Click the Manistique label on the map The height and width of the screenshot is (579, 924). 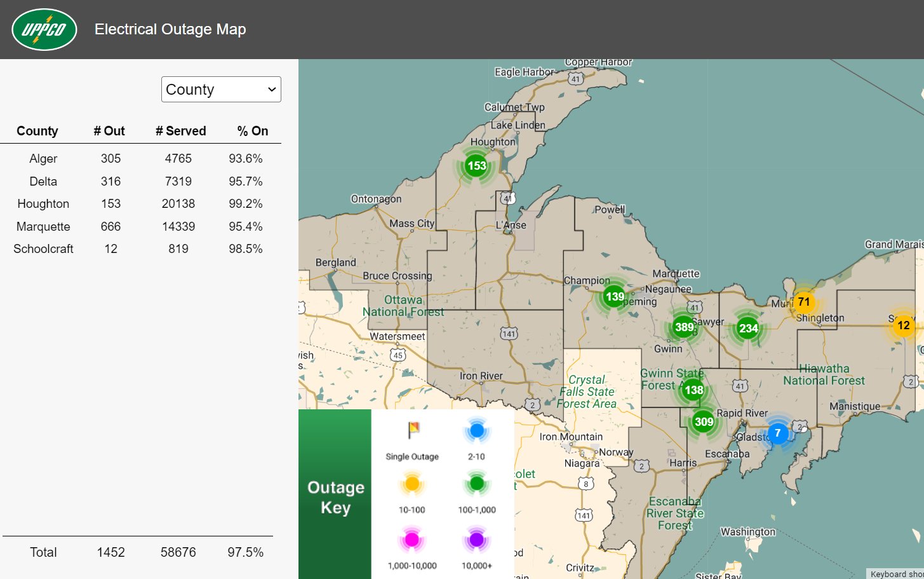click(855, 406)
